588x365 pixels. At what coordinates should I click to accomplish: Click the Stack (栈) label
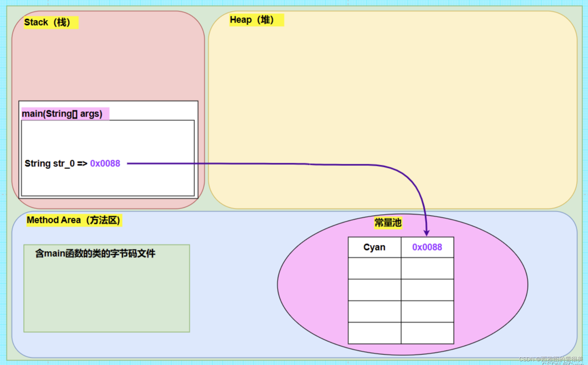[x=51, y=22]
